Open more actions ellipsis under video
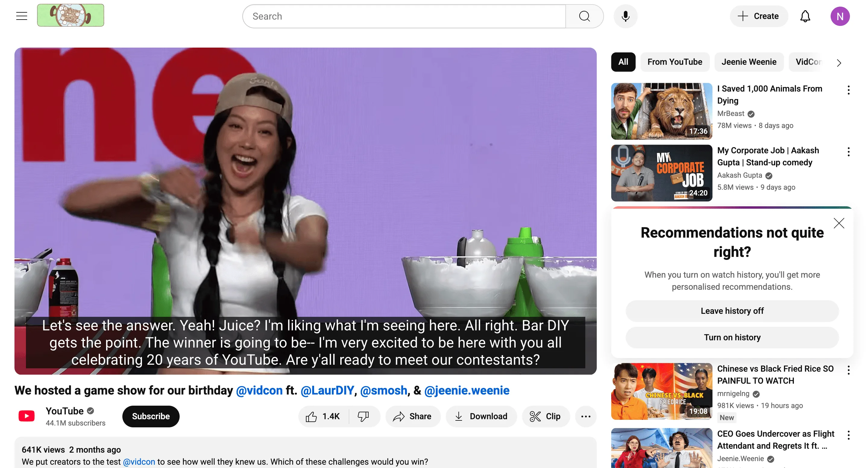The height and width of the screenshot is (468, 868). point(585,416)
